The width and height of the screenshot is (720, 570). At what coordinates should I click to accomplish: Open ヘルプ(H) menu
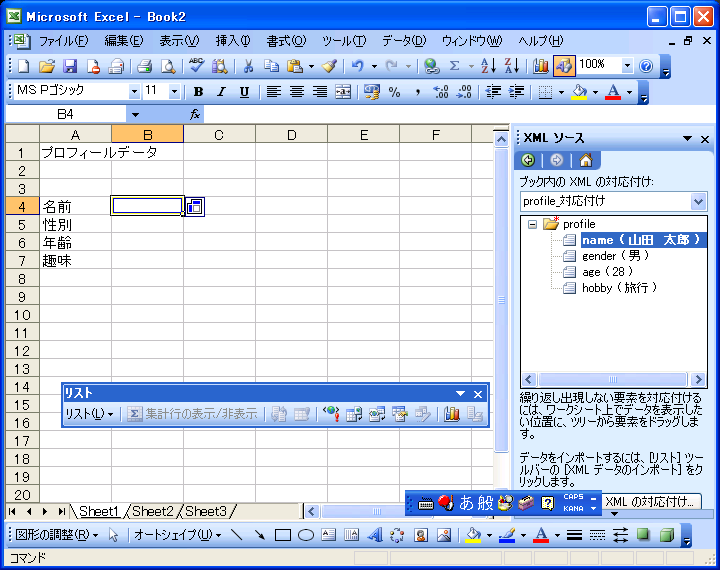point(540,41)
